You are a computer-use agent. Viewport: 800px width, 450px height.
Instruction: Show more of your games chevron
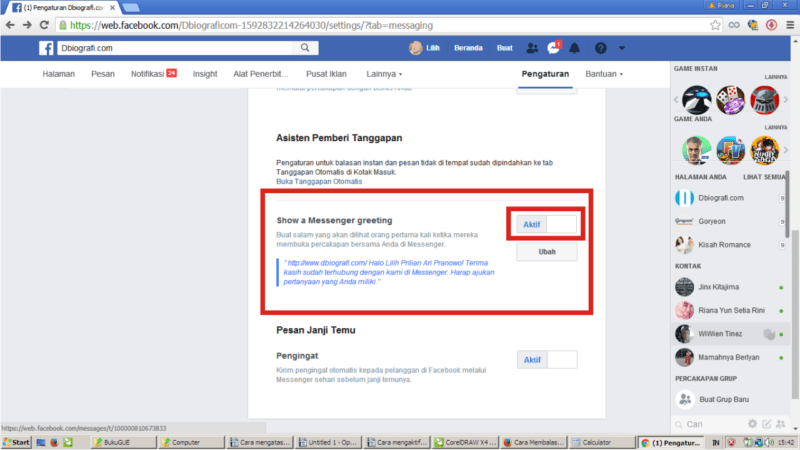pyautogui.click(x=786, y=150)
